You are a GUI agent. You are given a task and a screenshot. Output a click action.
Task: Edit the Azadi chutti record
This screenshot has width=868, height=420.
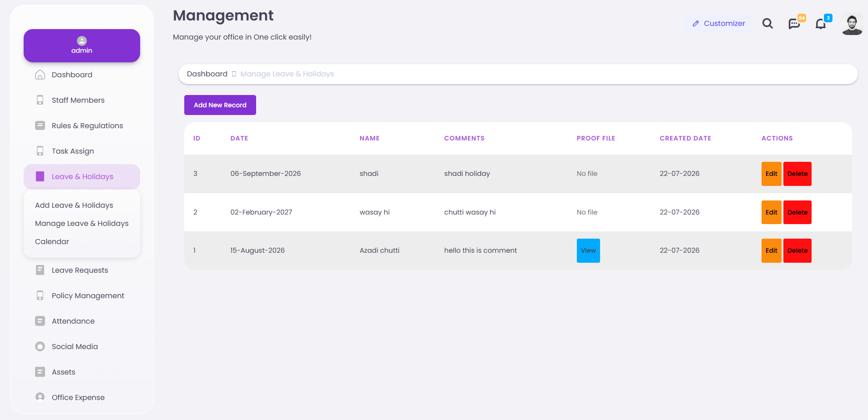coord(771,250)
